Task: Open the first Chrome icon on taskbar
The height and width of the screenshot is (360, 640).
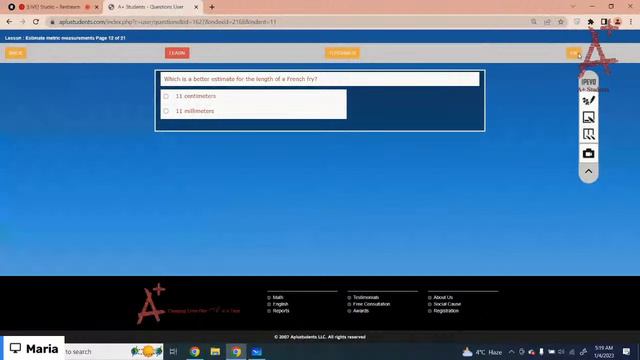Action: coord(195,351)
